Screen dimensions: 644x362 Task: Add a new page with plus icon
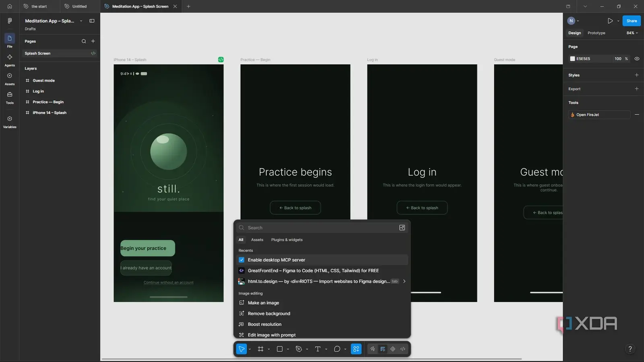[x=93, y=41]
